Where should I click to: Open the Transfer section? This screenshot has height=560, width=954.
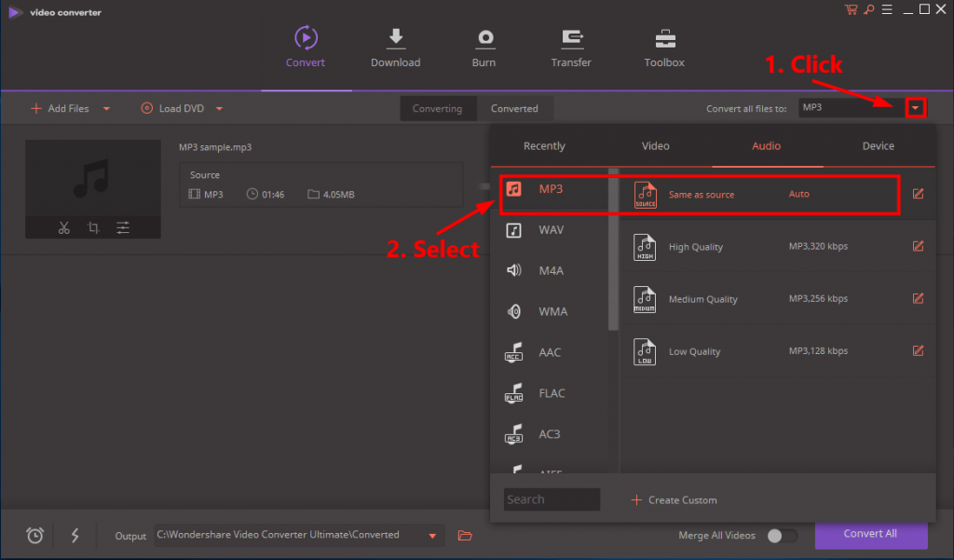pos(571,47)
